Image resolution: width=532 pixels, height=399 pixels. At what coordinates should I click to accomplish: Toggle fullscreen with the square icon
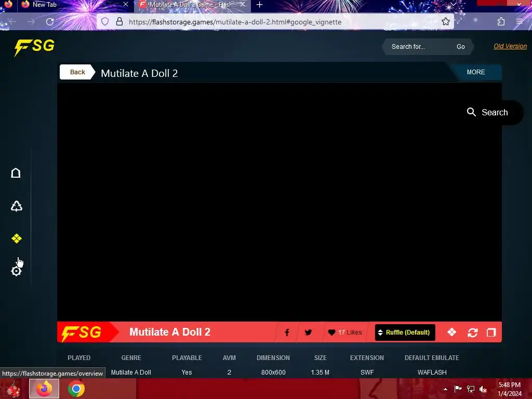coord(491,332)
